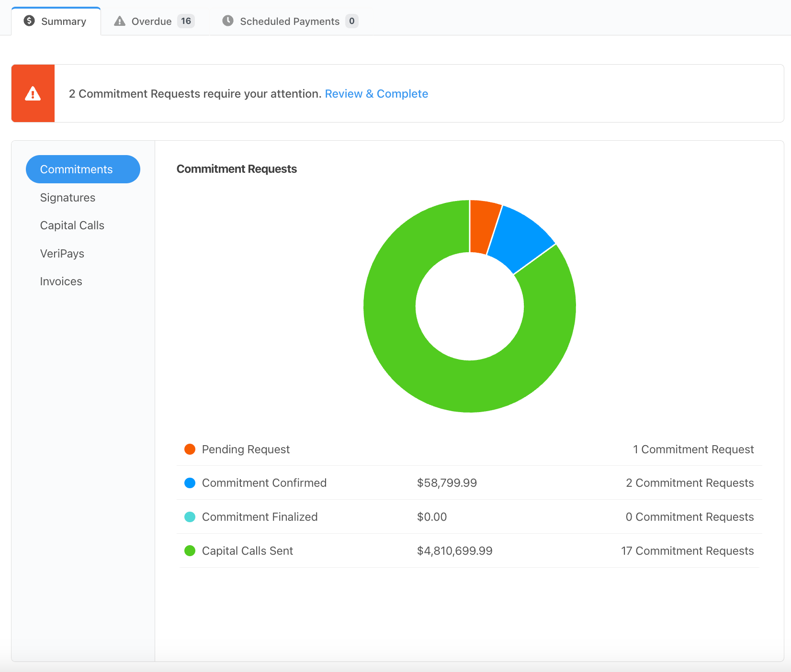The height and width of the screenshot is (672, 791).
Task: Open the Capital Calls section
Action: [72, 225]
